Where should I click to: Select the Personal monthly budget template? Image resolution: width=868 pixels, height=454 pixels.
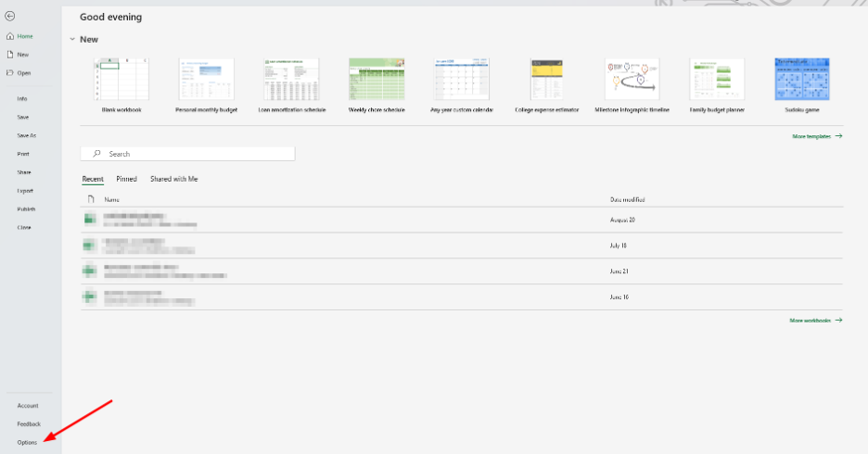[206, 79]
